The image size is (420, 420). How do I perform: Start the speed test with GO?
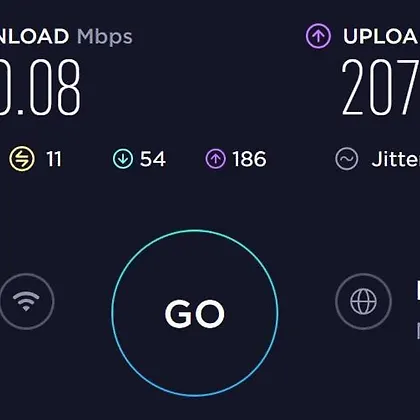(x=195, y=313)
